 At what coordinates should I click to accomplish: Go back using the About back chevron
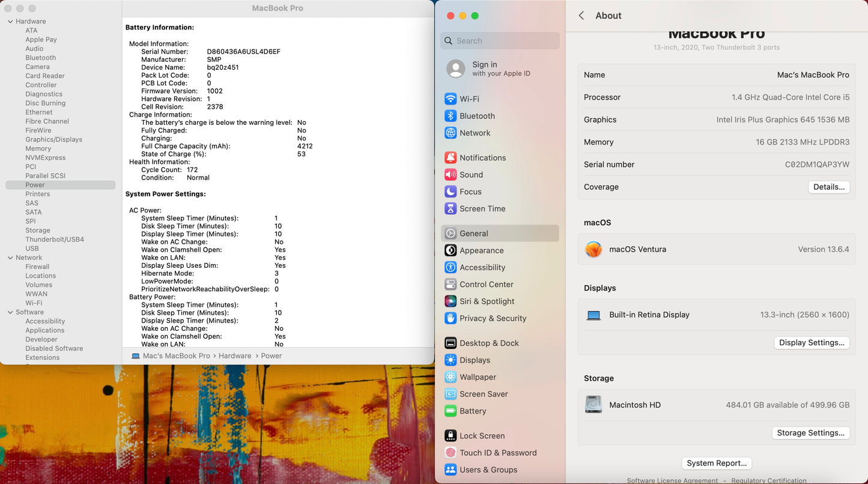click(x=581, y=16)
